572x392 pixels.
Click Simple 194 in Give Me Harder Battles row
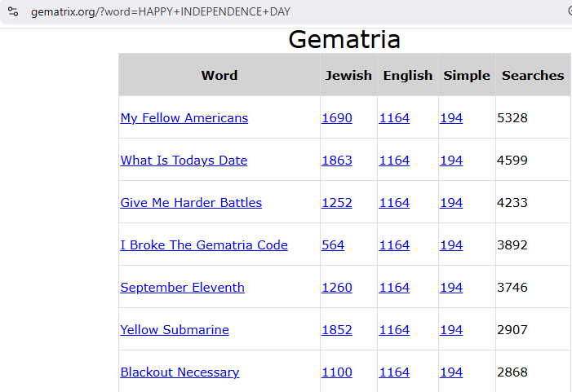(x=451, y=203)
